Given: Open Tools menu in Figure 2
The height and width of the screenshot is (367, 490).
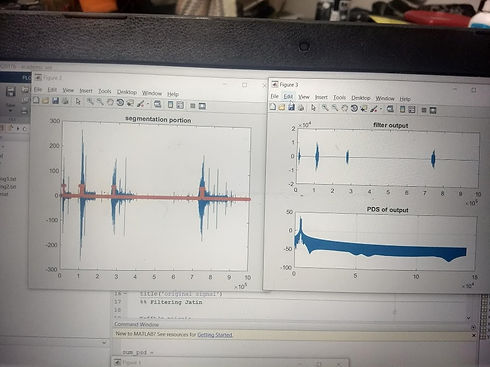Looking at the screenshot, I should pos(104,91).
